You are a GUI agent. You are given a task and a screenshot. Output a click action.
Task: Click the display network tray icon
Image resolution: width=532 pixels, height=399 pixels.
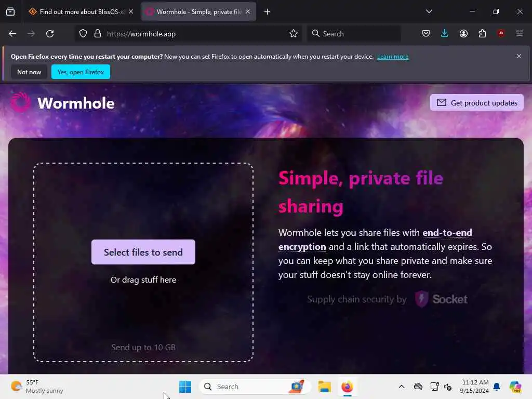(434, 387)
